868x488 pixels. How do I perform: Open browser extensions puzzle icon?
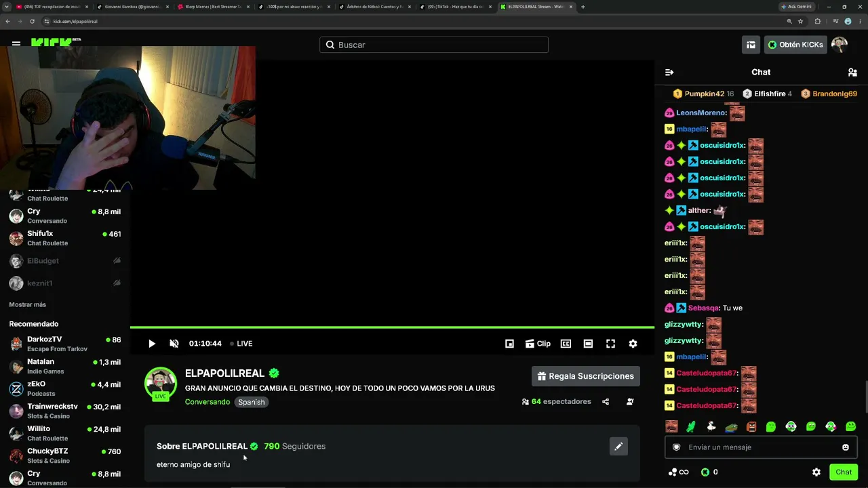coord(817,22)
